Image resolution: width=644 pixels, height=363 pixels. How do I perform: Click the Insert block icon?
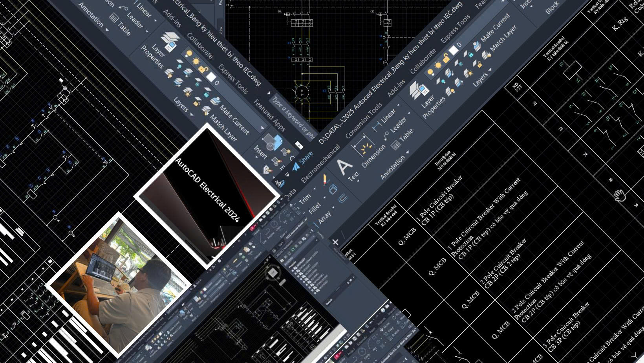(272, 142)
